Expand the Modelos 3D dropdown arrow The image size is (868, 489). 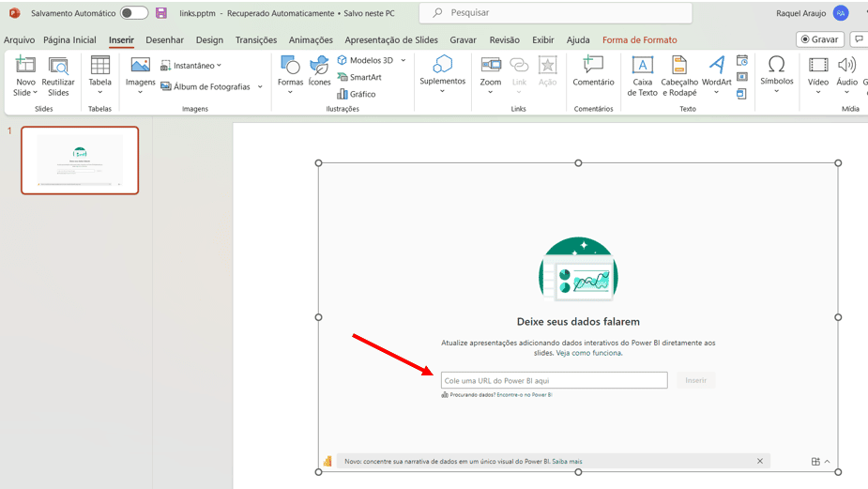[x=403, y=60]
